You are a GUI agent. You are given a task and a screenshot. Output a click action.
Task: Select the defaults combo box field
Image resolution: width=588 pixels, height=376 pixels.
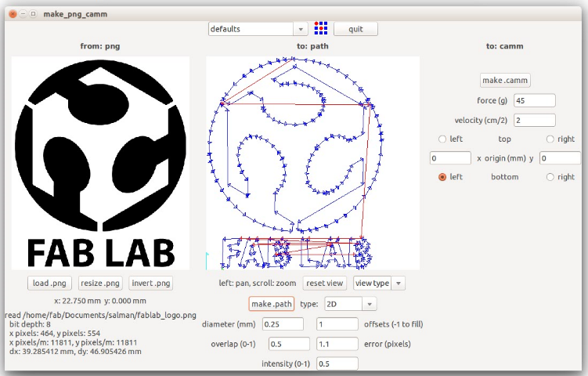click(251, 29)
